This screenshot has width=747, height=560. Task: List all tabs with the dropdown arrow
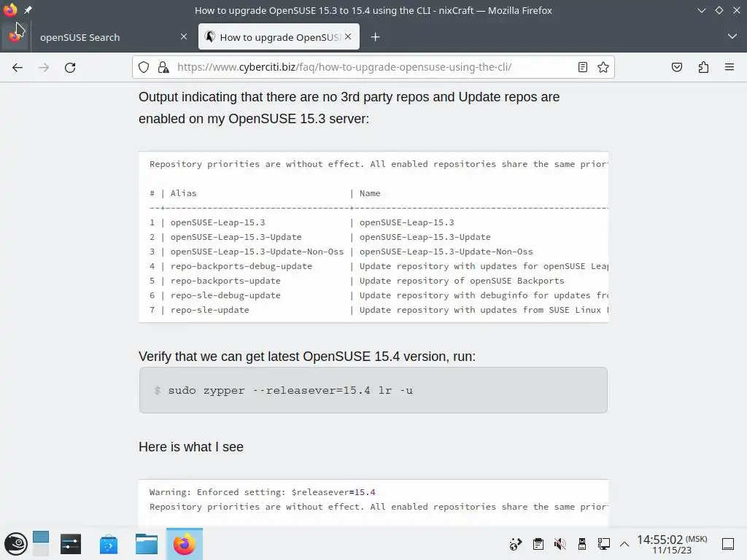coord(732,36)
